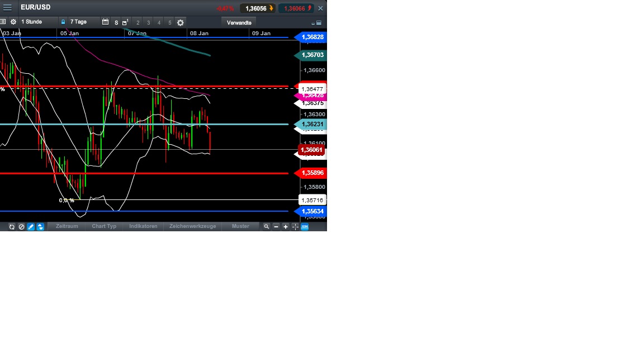Open the Chart Typ selector

104,226
